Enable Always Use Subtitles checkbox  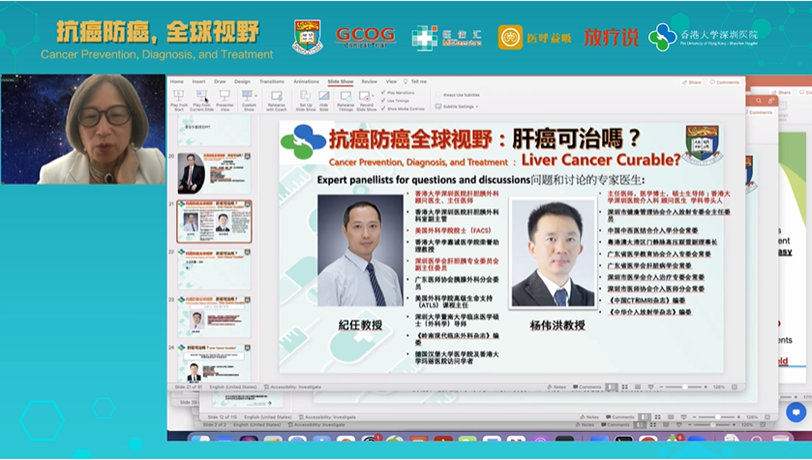pos(438,95)
